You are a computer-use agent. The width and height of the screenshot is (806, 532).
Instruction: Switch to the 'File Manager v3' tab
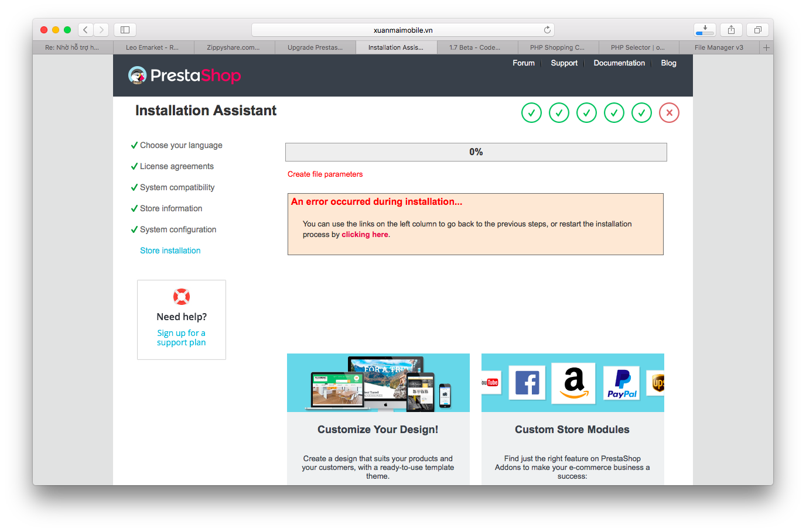click(x=719, y=47)
